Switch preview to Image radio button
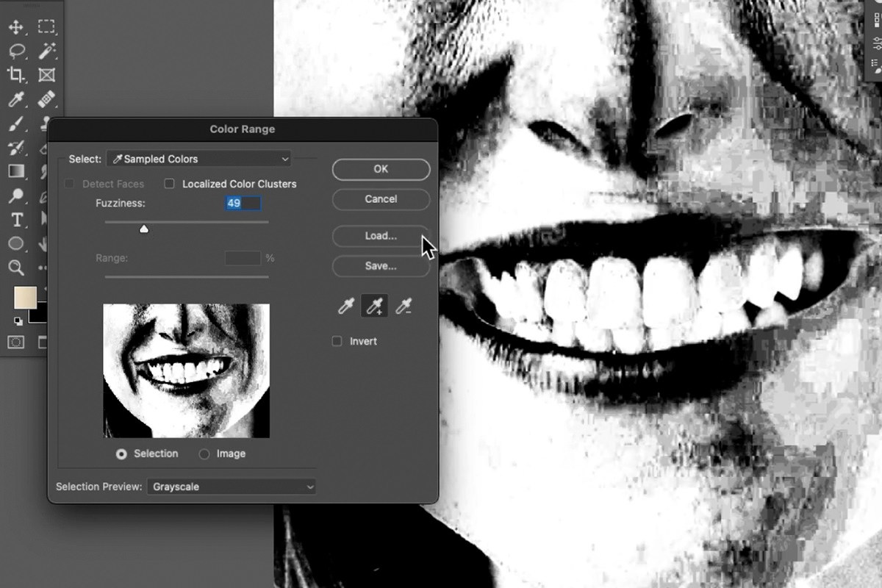 (204, 454)
